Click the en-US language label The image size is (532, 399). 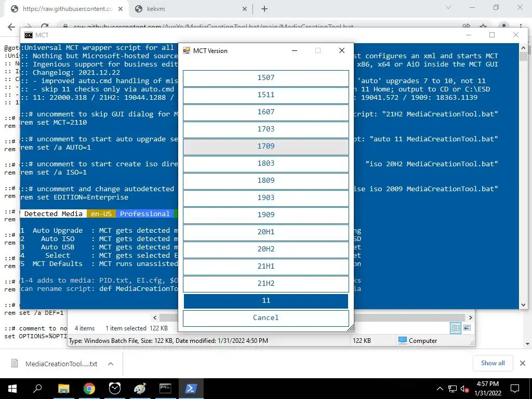tap(101, 214)
